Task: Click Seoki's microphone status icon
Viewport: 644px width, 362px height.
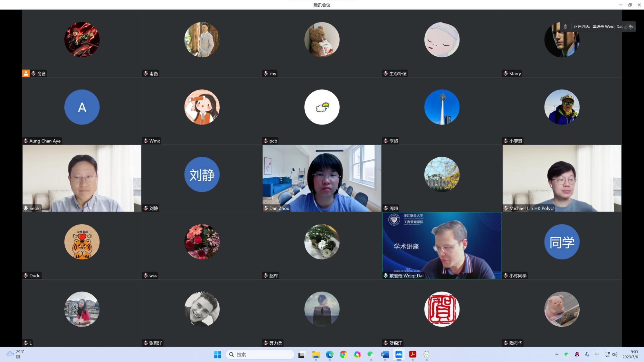Action: click(26, 208)
